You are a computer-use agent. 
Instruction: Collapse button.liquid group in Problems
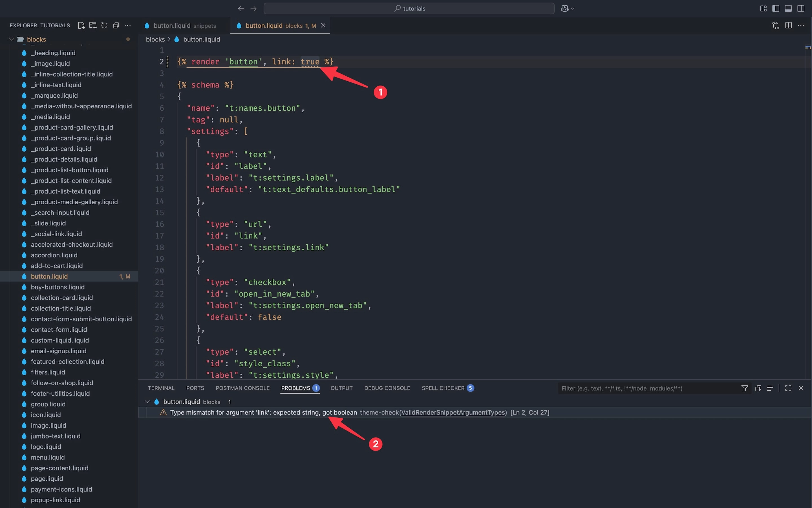coord(147,402)
